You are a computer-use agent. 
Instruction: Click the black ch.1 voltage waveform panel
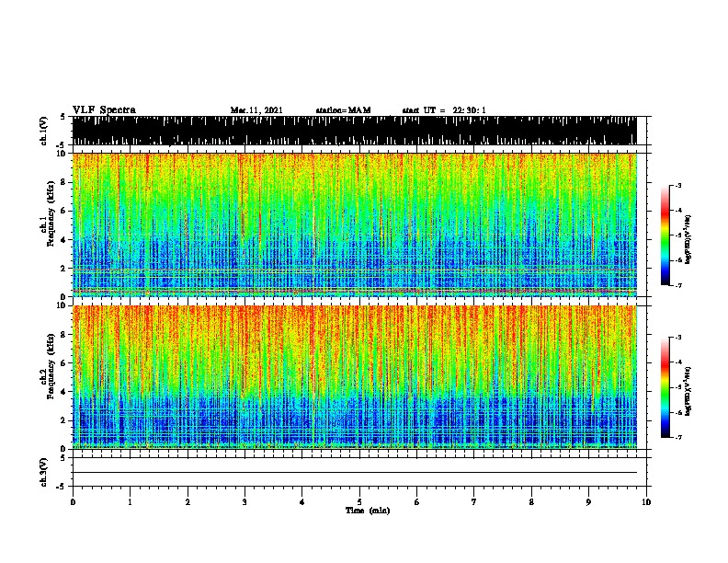point(354,131)
